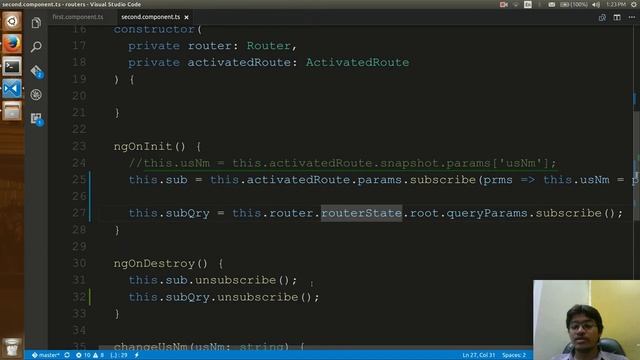Click 'Router' type on line 17

(269, 46)
